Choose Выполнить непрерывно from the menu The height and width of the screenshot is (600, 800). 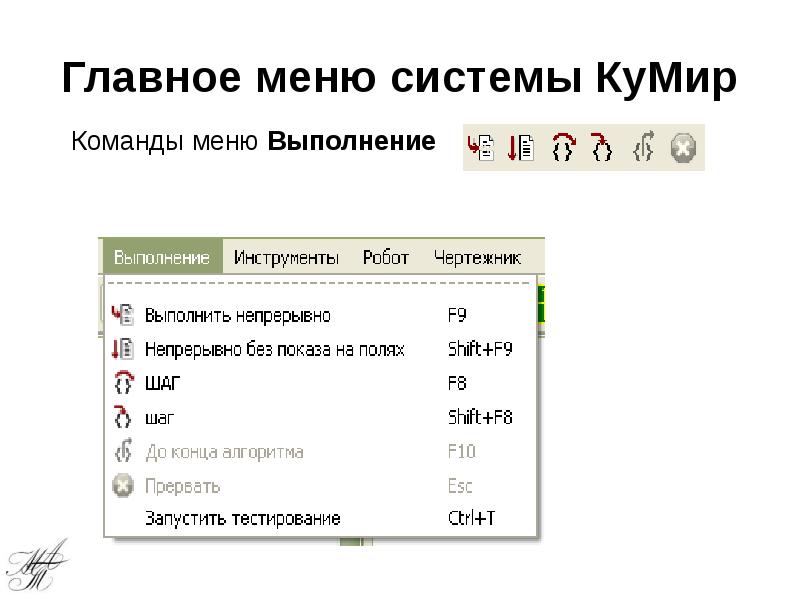point(320,315)
